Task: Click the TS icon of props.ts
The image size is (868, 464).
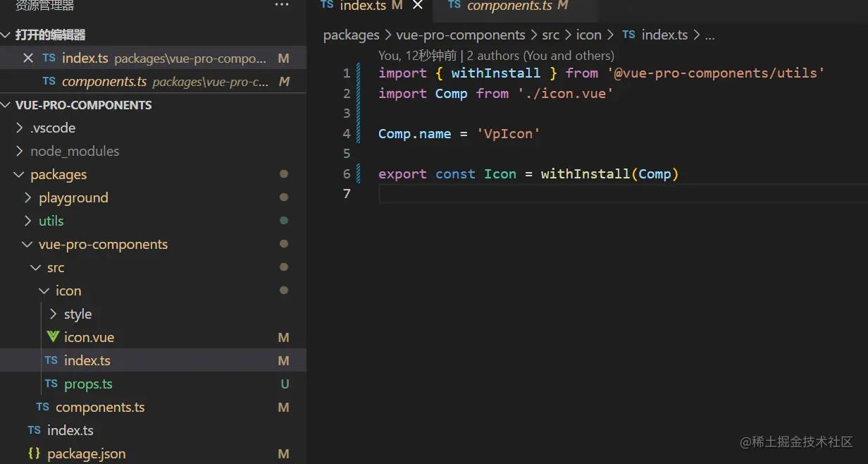Action: point(51,384)
